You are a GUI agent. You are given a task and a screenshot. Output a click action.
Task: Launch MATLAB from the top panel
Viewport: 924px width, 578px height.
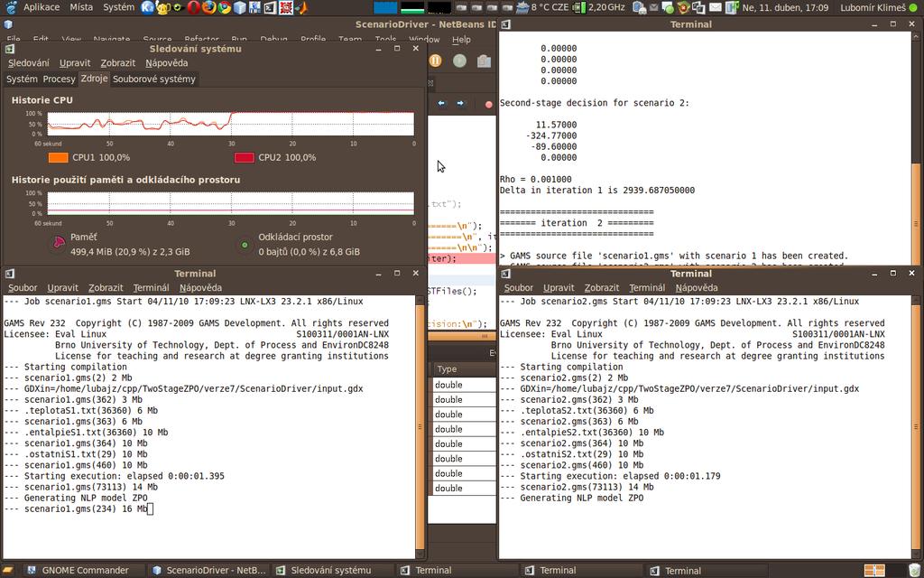point(301,7)
